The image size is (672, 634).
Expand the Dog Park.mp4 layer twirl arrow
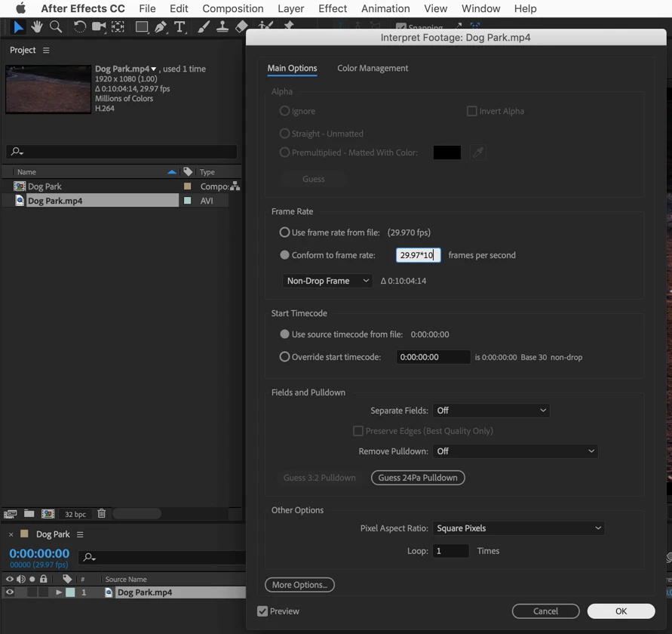tap(59, 592)
